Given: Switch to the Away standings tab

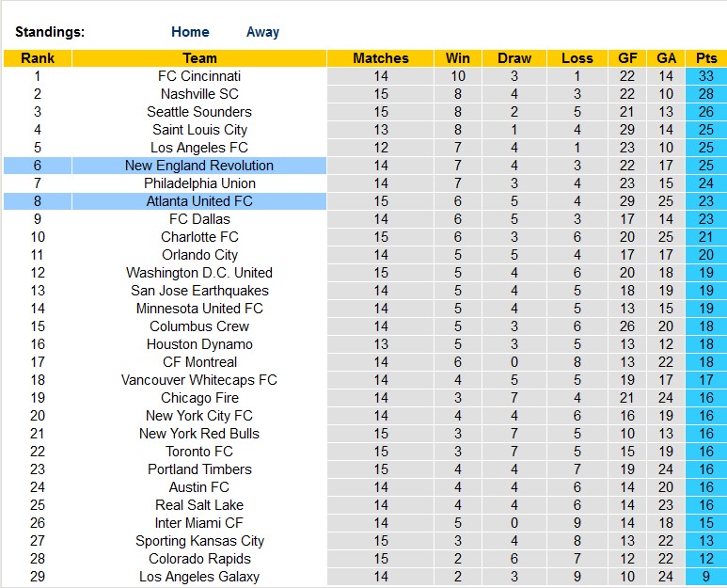Looking at the screenshot, I should [262, 32].
